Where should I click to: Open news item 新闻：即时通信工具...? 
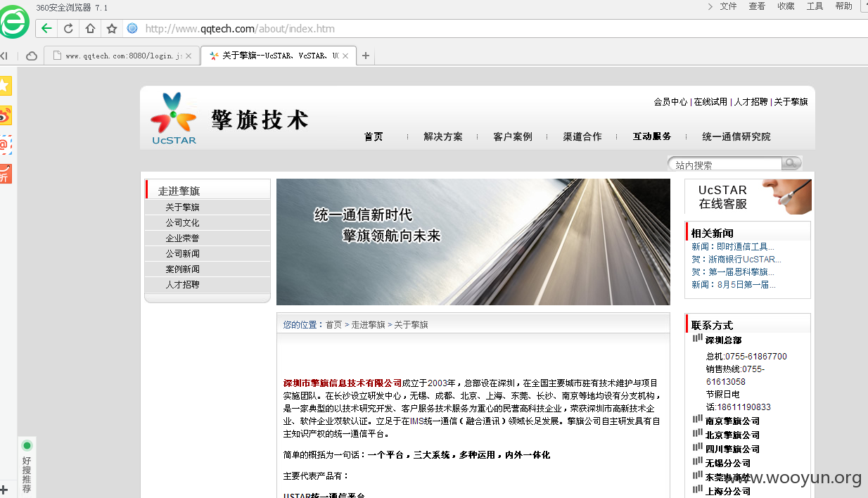coord(733,247)
